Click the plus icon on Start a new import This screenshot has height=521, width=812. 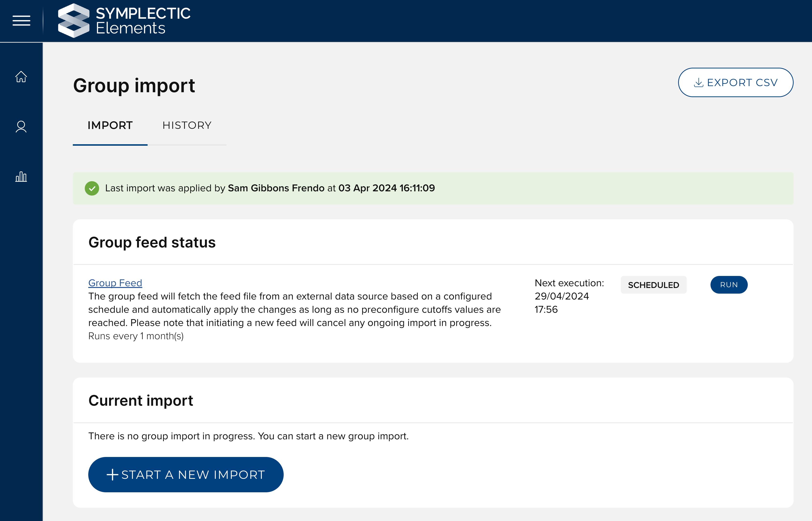pyautogui.click(x=112, y=475)
